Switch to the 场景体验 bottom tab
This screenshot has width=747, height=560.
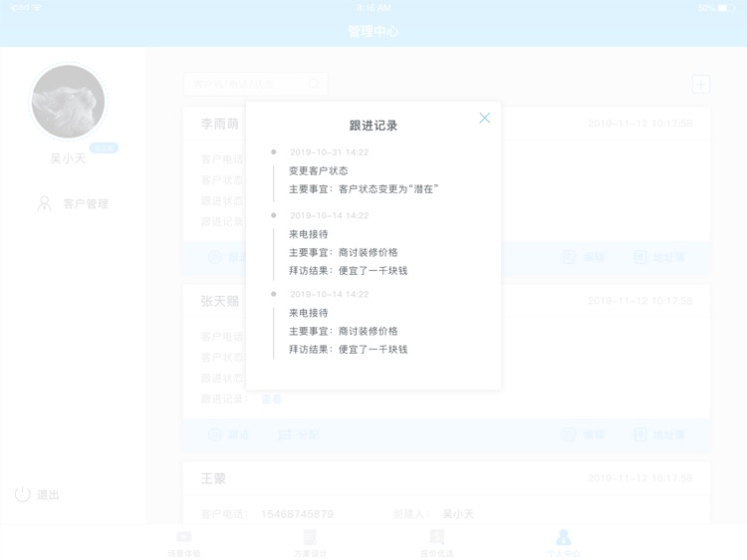[184, 543]
